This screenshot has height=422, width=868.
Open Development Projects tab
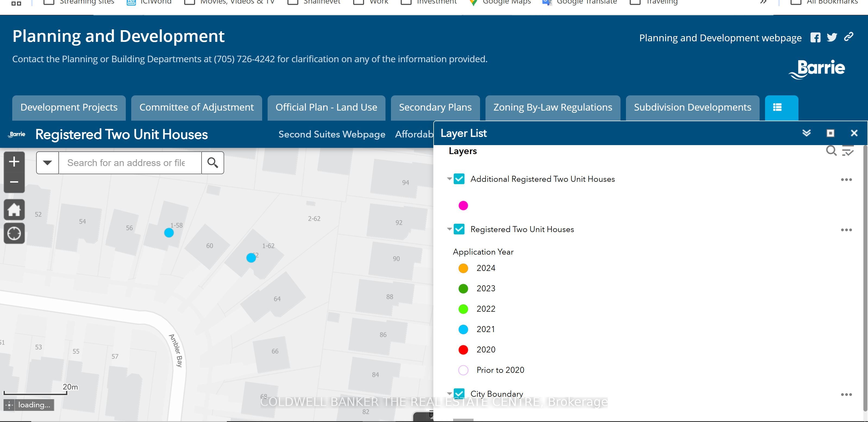pos(69,108)
